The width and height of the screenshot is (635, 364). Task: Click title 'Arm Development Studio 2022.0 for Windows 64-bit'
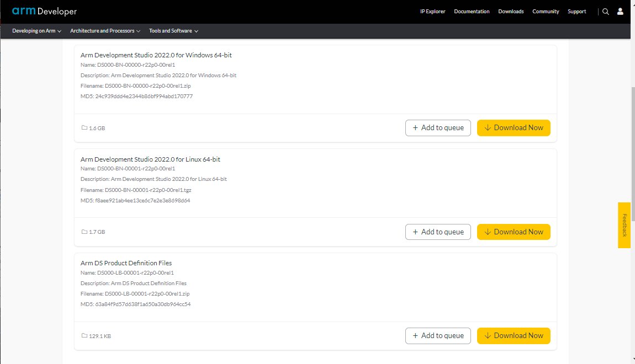(x=156, y=55)
